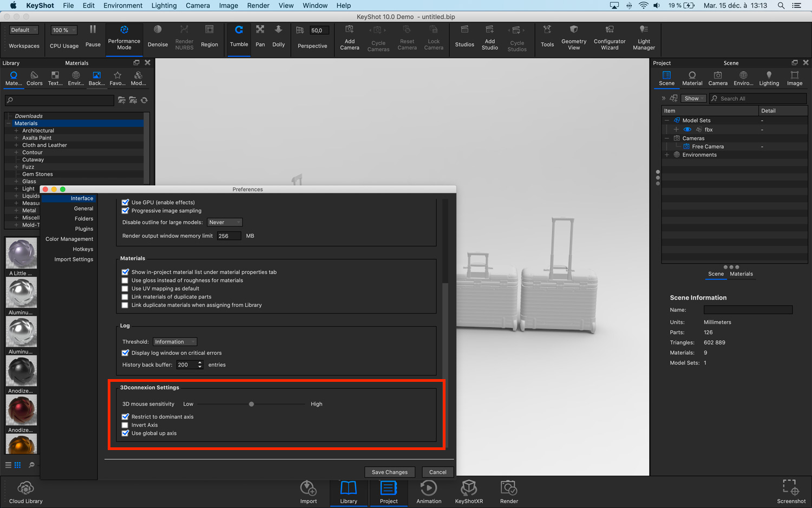
Task: Open the Light Manager
Action: point(644,37)
